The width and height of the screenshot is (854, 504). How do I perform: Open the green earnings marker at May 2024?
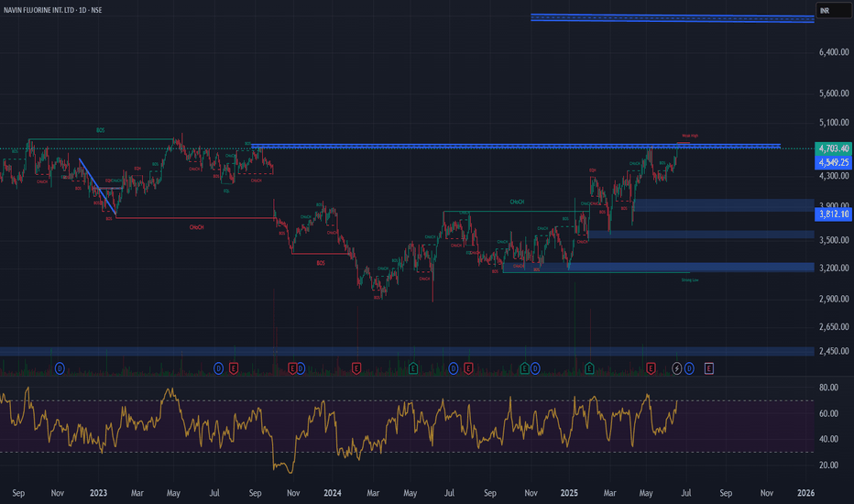(413, 369)
